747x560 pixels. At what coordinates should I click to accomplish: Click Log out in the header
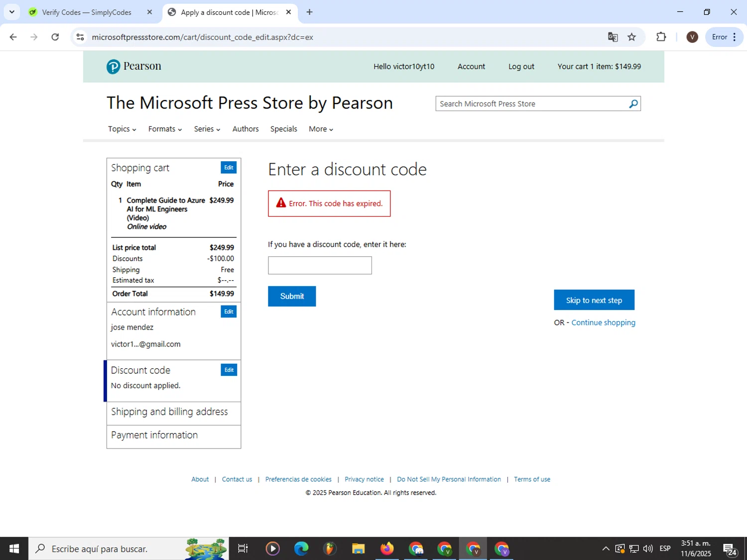click(521, 66)
